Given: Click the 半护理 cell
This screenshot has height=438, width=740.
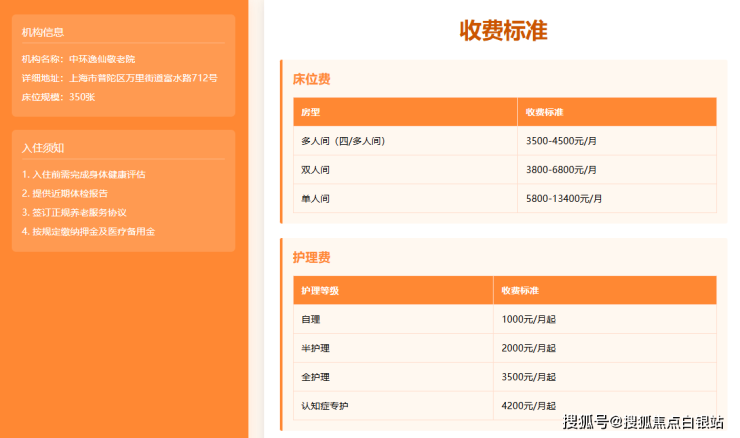Looking at the screenshot, I should pyautogui.click(x=393, y=348).
